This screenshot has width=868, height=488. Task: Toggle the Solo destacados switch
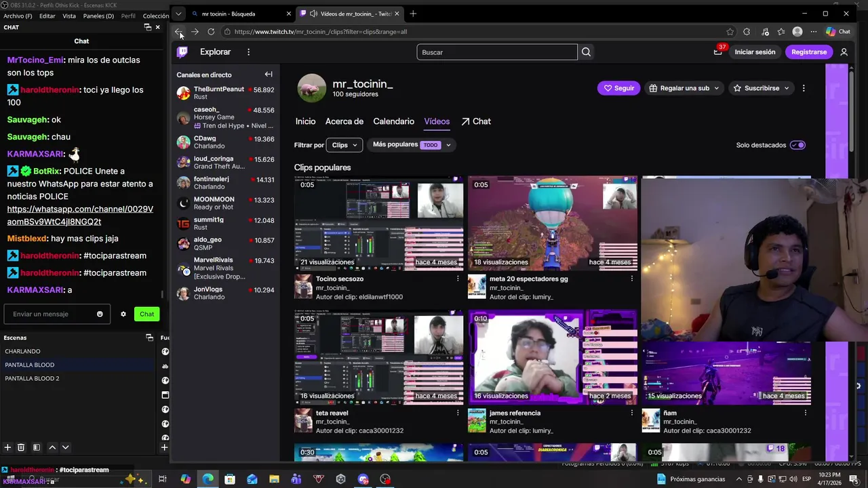(x=797, y=145)
